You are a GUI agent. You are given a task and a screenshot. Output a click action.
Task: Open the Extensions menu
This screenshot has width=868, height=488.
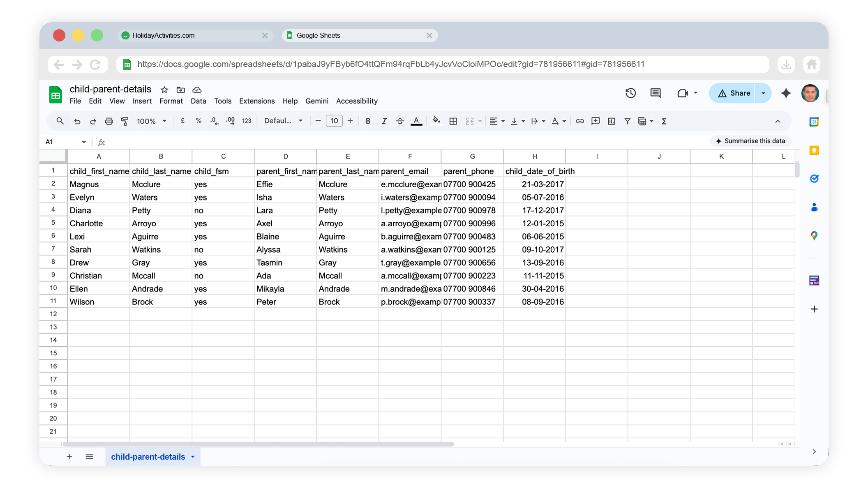click(256, 101)
